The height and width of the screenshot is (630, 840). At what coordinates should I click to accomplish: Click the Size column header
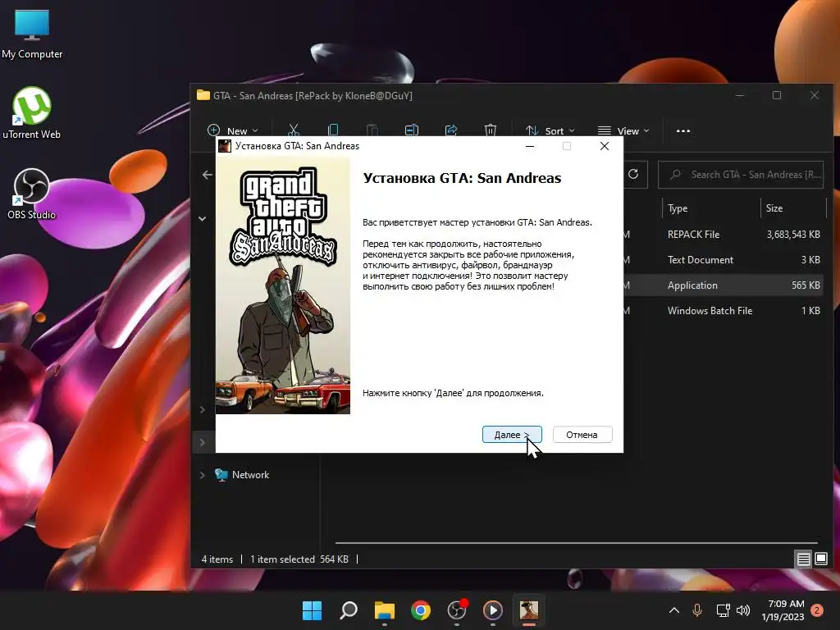(774, 208)
